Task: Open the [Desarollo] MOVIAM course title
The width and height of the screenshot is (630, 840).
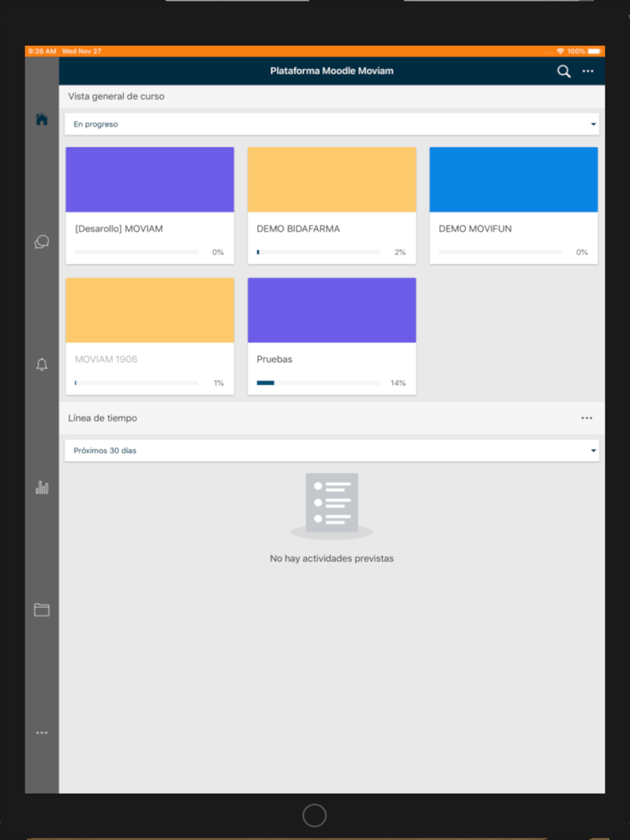Action: point(119,229)
